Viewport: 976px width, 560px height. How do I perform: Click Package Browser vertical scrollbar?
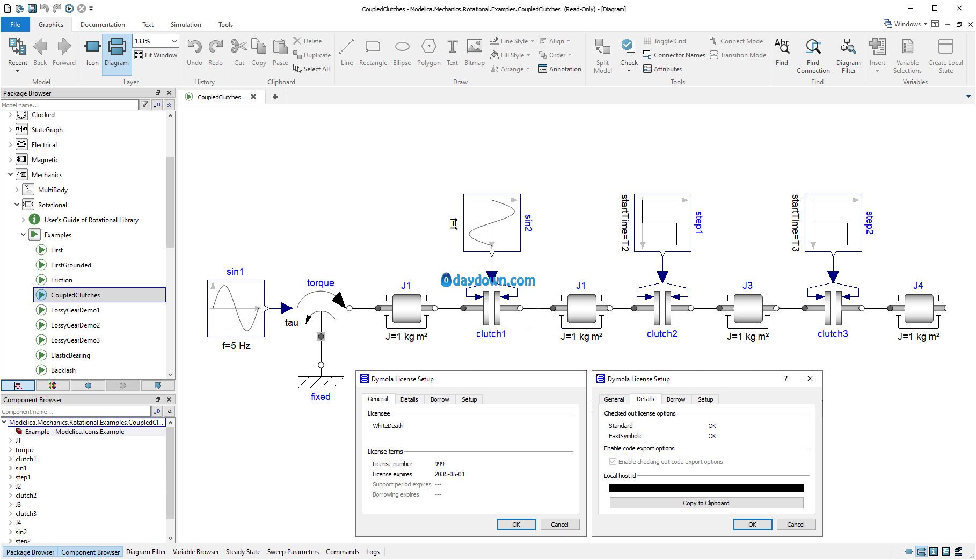pyautogui.click(x=171, y=202)
